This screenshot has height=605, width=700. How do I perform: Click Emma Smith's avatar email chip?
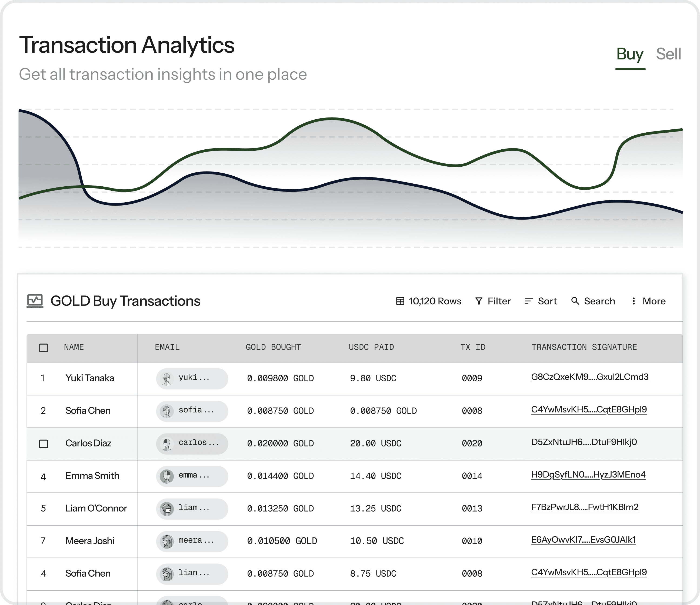coord(192,476)
